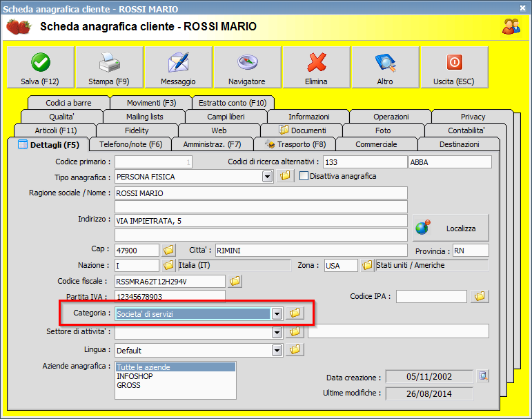The width and height of the screenshot is (532, 419).
Task: Click the magnifier icon beside Data creazione
Action: click(x=483, y=376)
